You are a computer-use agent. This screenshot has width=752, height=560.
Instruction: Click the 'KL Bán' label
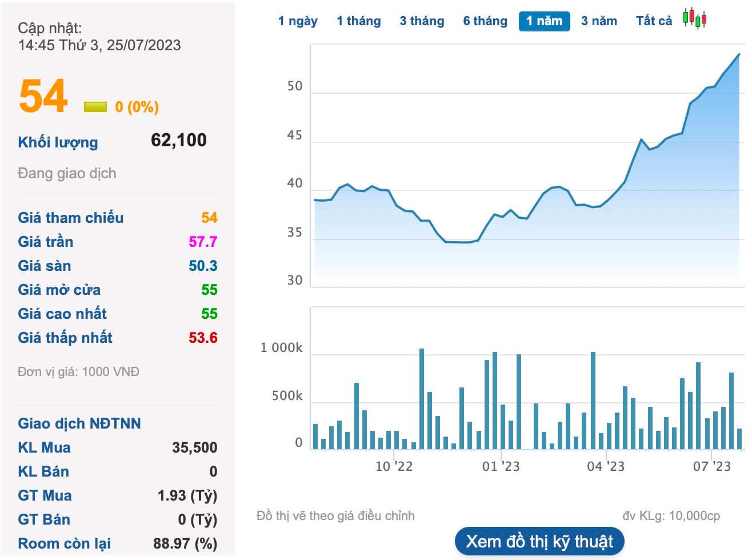(43, 471)
